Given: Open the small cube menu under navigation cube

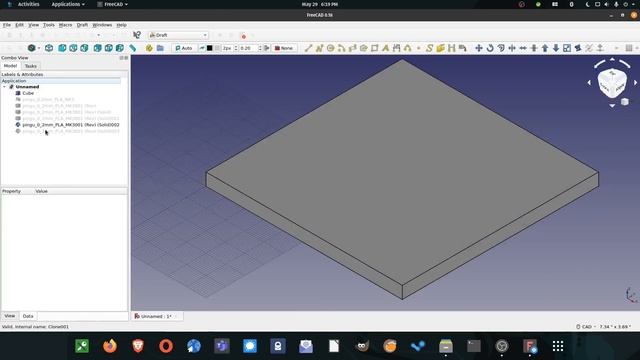Looking at the screenshot, I should (x=624, y=102).
